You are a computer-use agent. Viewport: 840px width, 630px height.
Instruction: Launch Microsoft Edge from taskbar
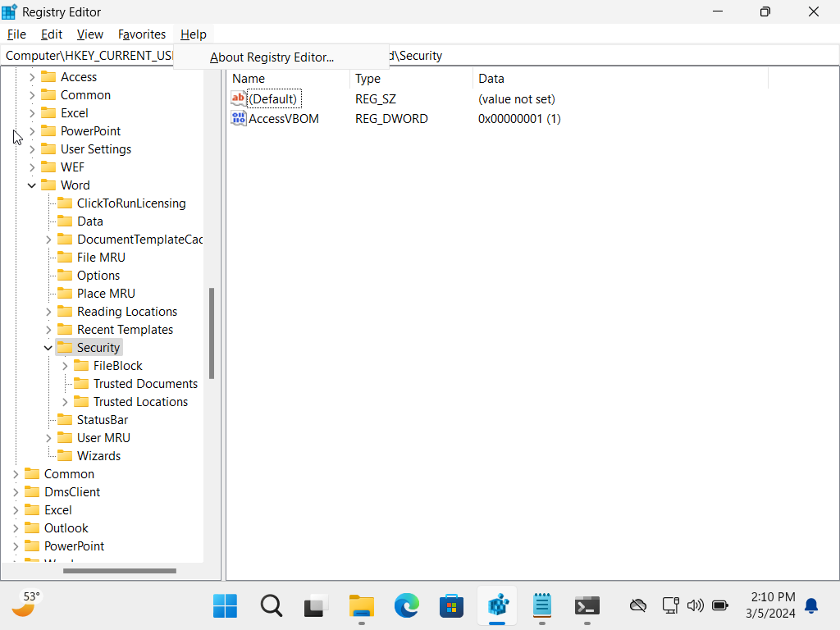407,606
